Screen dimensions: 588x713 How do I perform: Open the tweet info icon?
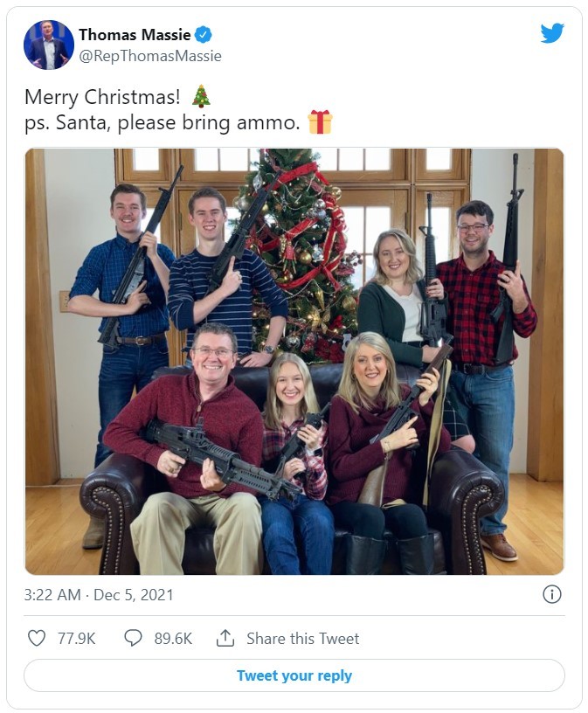[x=551, y=594]
